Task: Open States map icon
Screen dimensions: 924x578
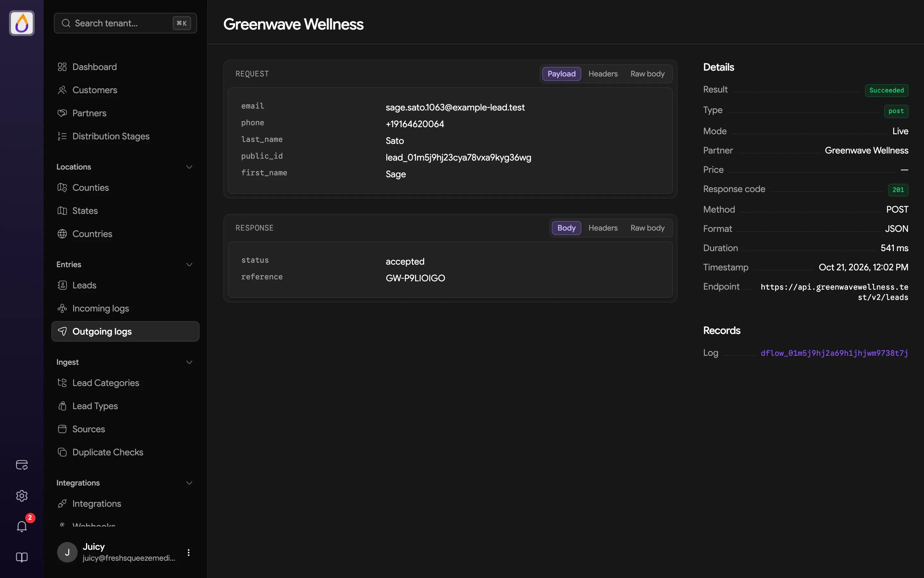Action: (x=62, y=211)
